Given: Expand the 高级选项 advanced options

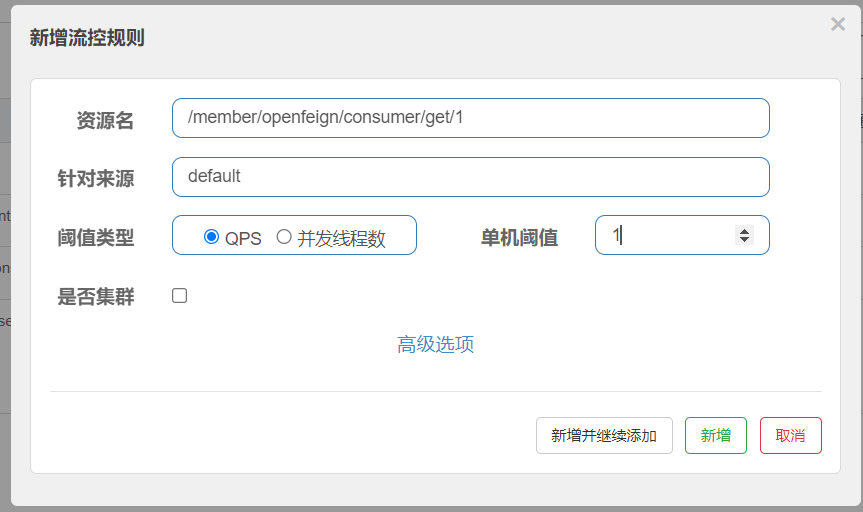Looking at the screenshot, I should coord(435,345).
